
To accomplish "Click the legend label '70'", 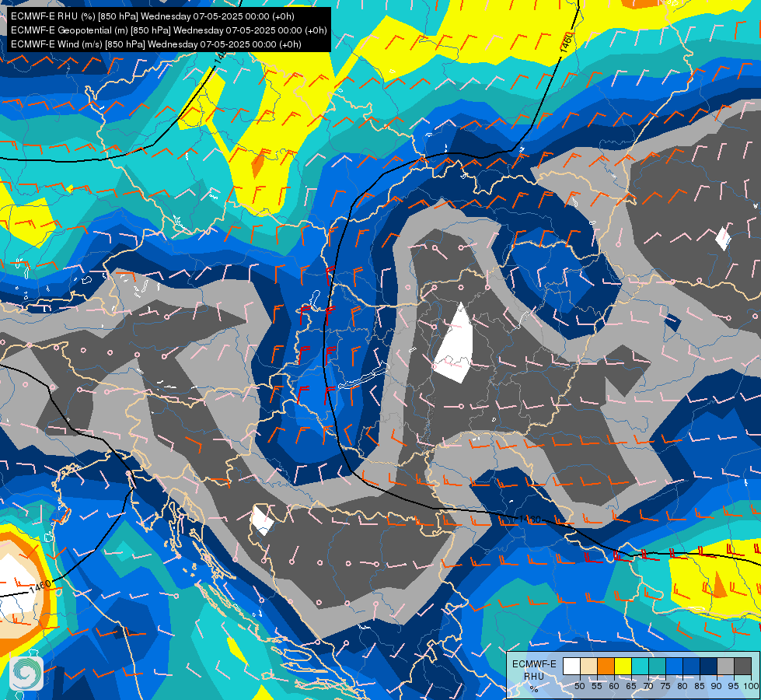I will (648, 686).
